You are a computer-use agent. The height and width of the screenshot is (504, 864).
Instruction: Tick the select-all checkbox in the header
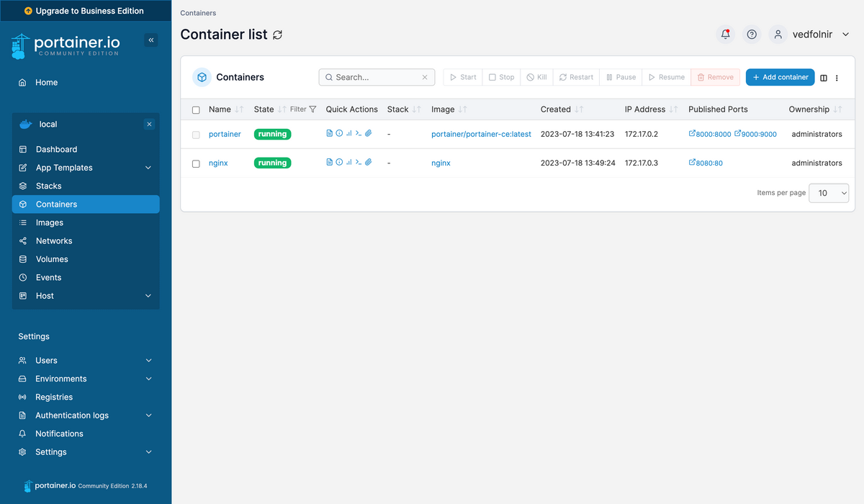[x=196, y=110]
